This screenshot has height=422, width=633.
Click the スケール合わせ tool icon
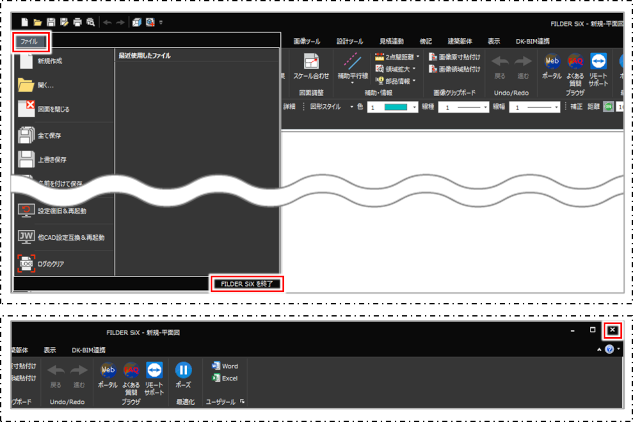(311, 63)
